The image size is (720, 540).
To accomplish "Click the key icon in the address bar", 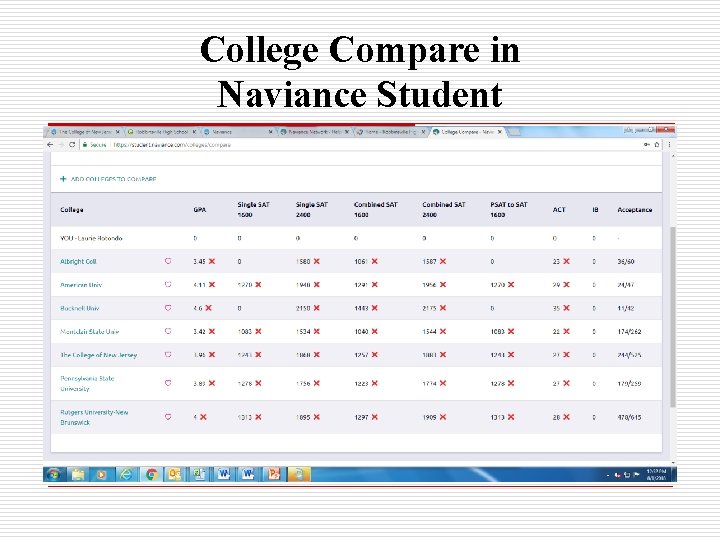I will coord(647,145).
